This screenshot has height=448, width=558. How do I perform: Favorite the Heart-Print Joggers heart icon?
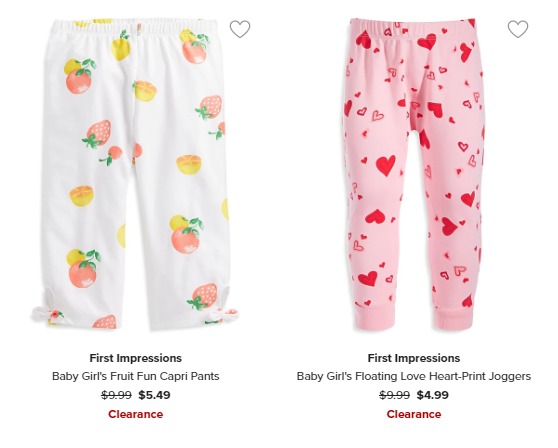pos(518,29)
